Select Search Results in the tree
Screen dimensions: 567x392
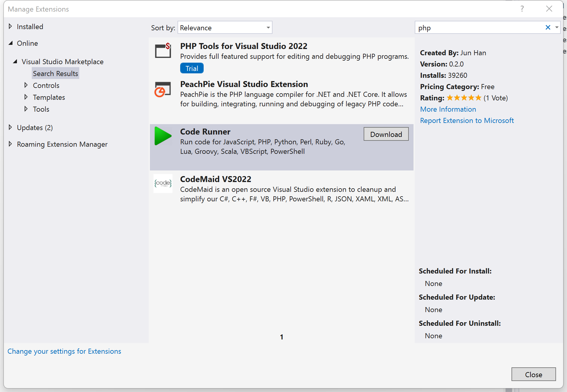[x=56, y=73]
